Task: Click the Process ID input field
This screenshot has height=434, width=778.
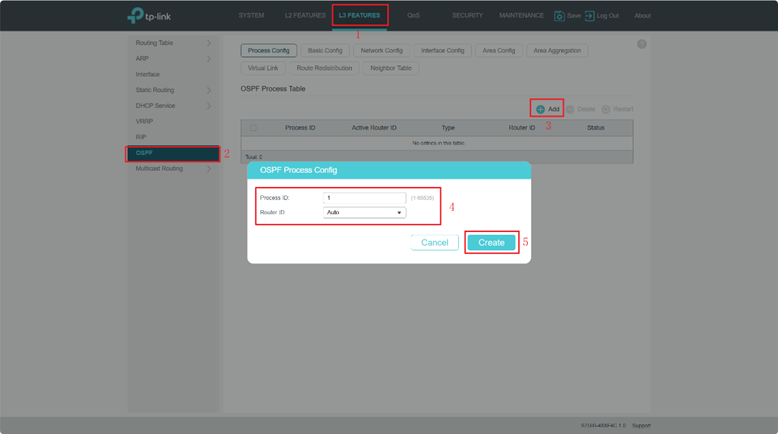Action: [x=364, y=198]
